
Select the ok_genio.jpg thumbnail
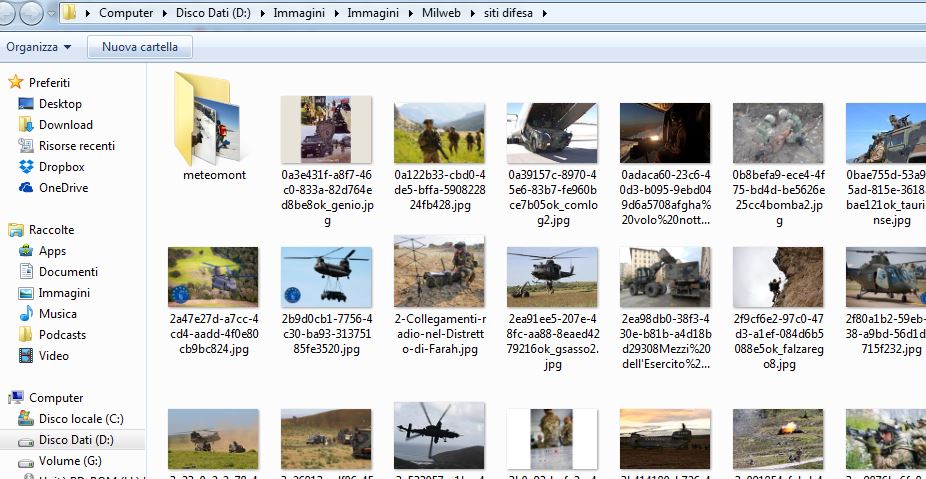pos(327,130)
